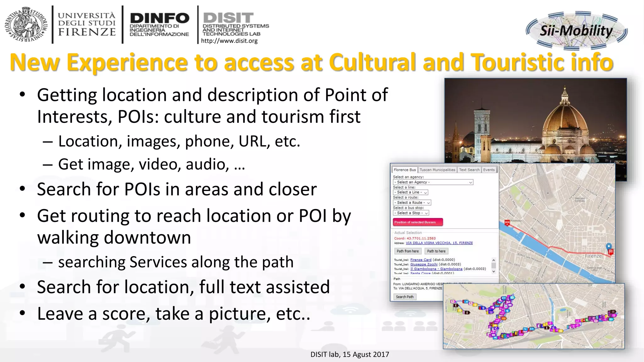The image size is (644, 362).
Task: Click the Florence Duomo night photo
Action: [536, 121]
